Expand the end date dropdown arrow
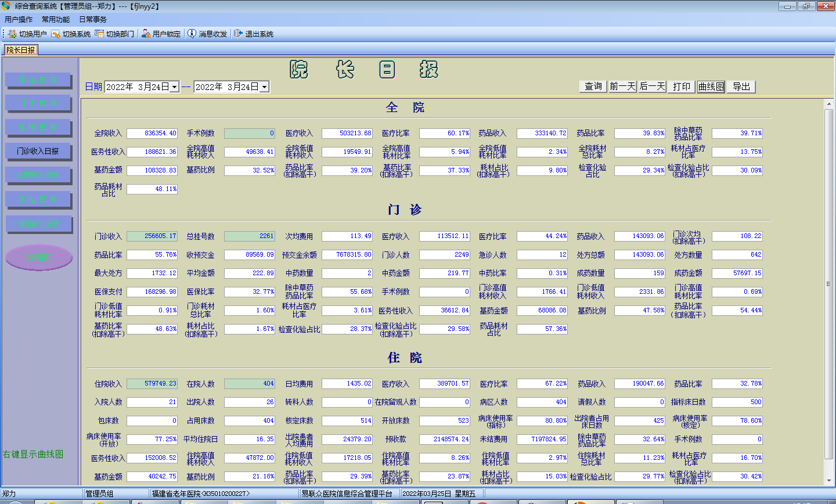The image size is (836, 504). [x=264, y=87]
